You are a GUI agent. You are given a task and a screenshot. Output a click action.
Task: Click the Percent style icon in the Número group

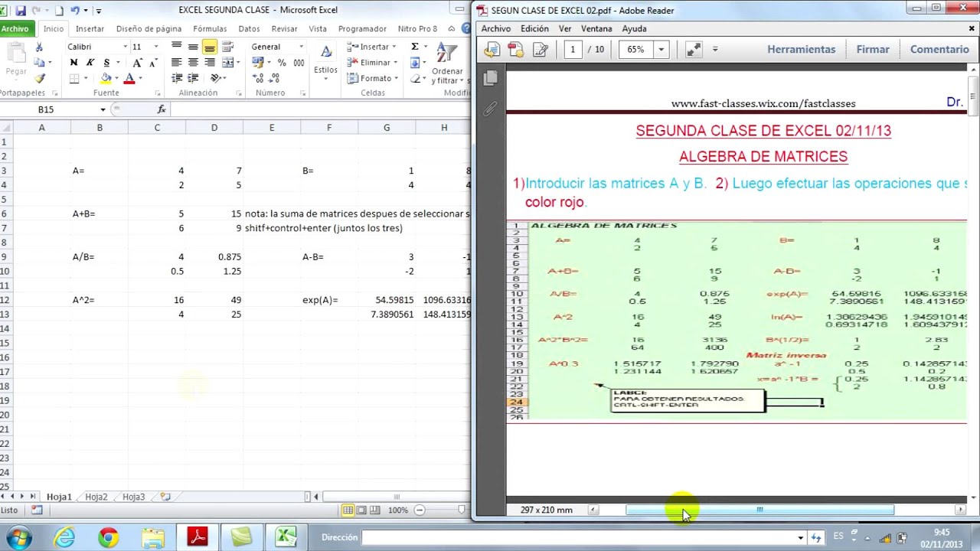click(x=282, y=63)
